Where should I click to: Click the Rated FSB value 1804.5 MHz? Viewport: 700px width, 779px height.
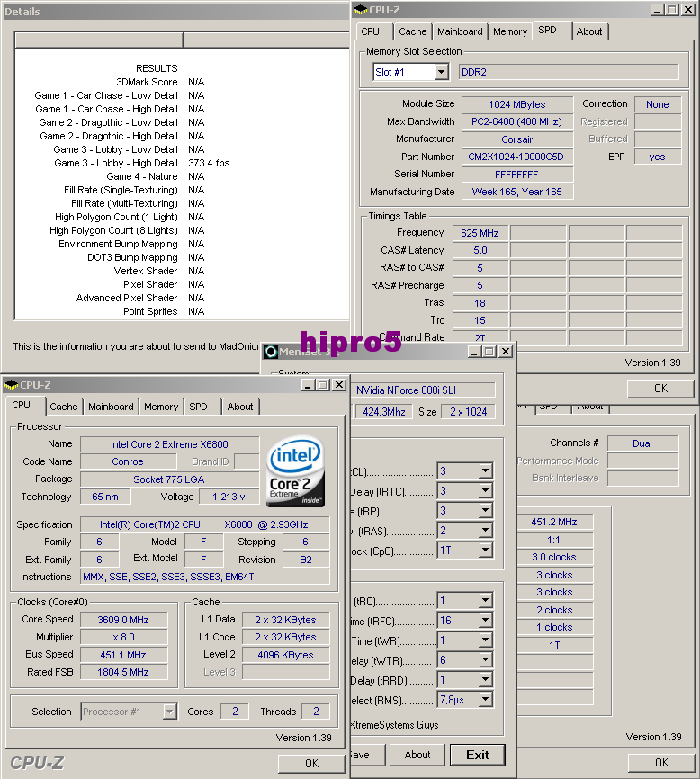coord(123,672)
